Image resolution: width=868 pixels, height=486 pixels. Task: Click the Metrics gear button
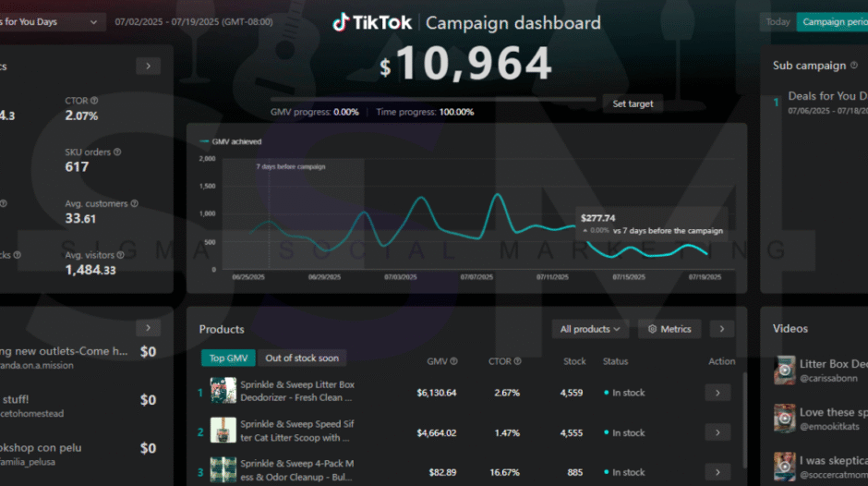[x=669, y=329]
